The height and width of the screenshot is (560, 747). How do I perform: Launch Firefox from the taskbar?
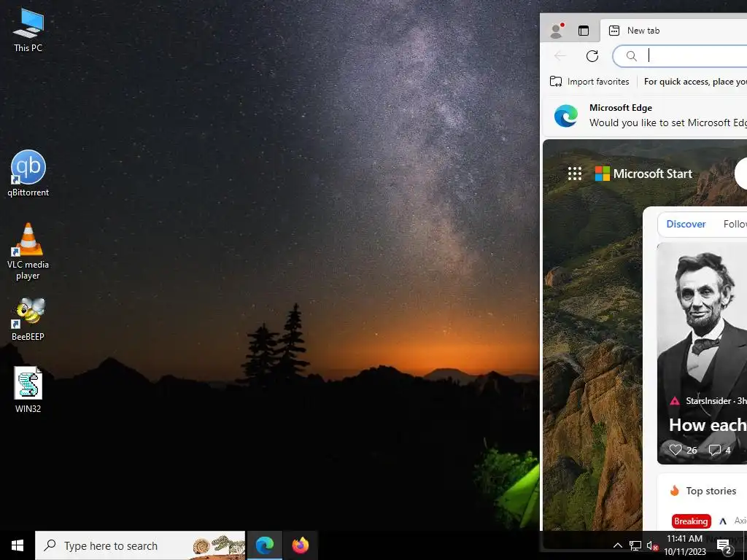click(x=300, y=545)
